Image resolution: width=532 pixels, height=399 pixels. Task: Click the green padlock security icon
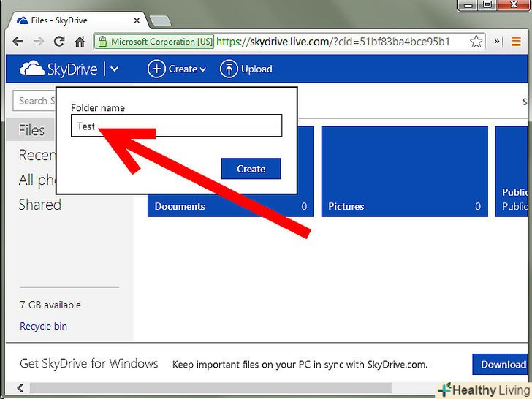pyautogui.click(x=102, y=42)
